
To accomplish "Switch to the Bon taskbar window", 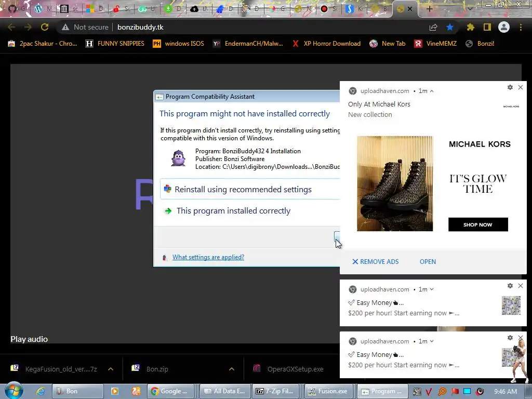I will pyautogui.click(x=78, y=391).
